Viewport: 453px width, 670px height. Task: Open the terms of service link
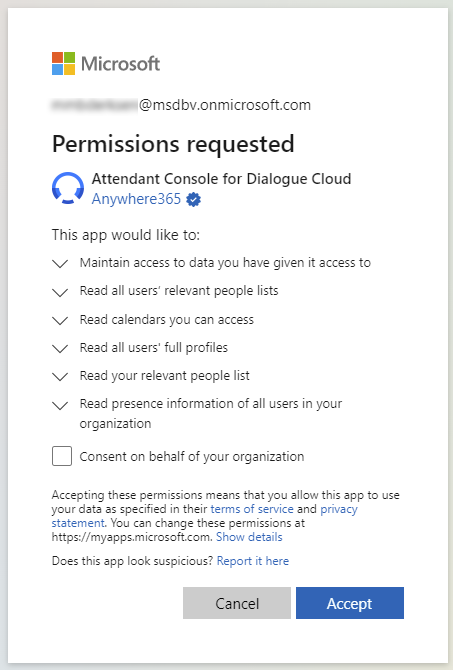tap(252, 509)
